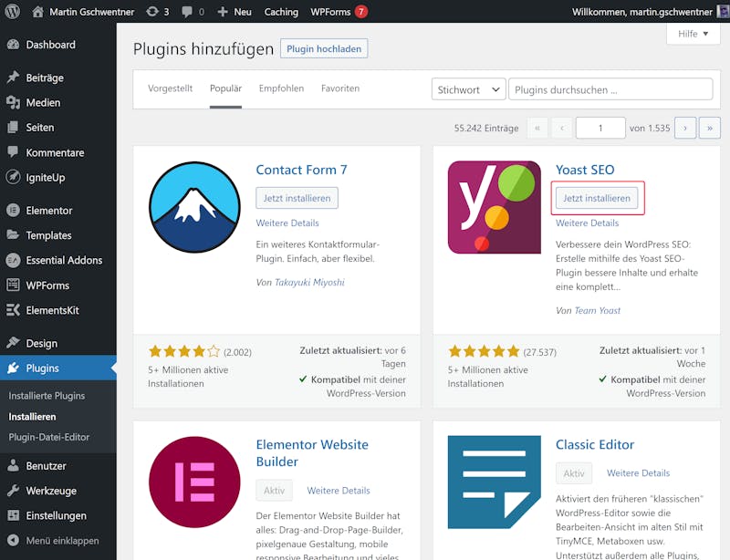Open Weitere Details for Yoast SEO

tap(587, 223)
